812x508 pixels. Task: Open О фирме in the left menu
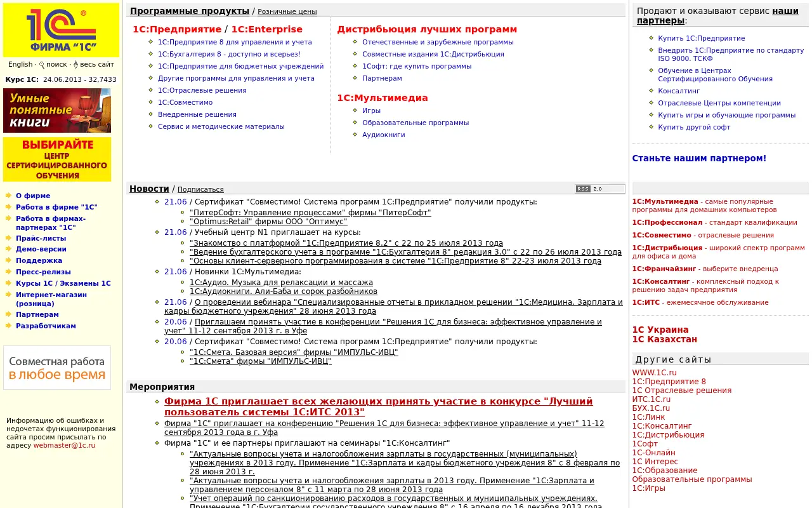(x=33, y=196)
